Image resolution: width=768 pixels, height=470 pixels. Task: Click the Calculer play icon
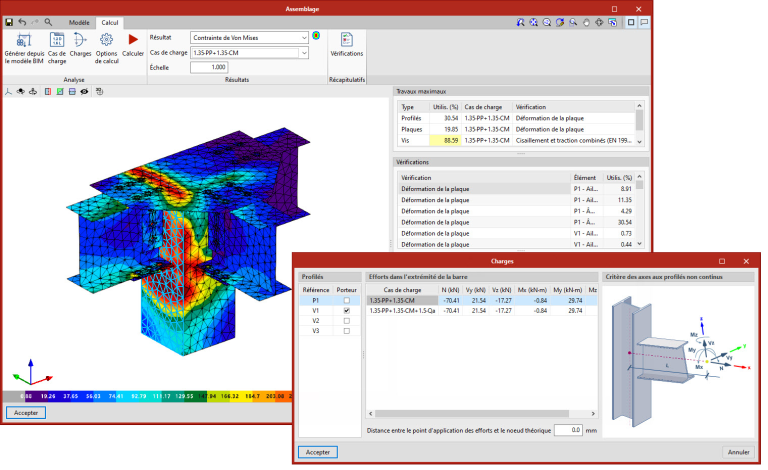click(132, 40)
